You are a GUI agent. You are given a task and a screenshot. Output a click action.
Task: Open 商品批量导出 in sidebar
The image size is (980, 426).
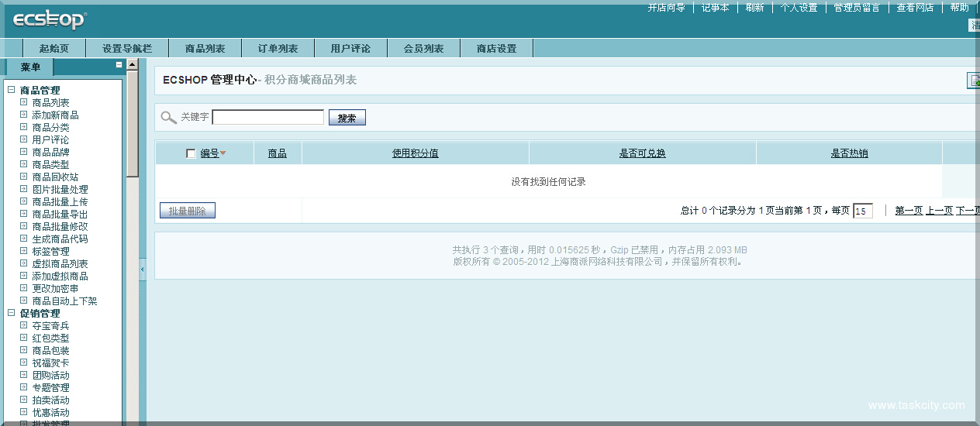pyautogui.click(x=60, y=214)
